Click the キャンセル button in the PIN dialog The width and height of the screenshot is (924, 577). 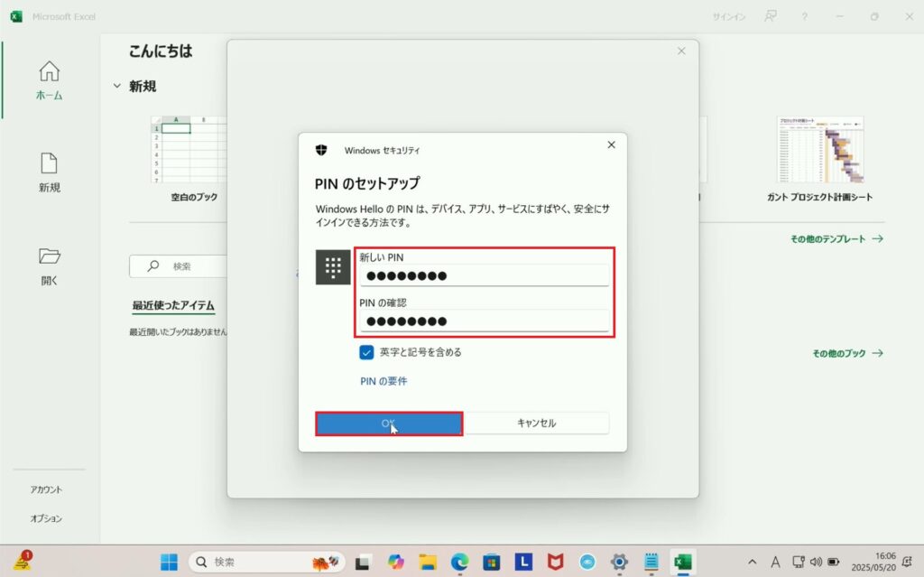[536, 423]
